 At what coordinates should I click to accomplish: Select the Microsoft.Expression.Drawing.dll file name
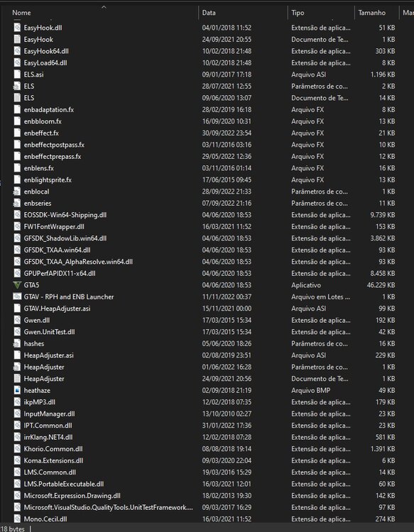tap(72, 496)
